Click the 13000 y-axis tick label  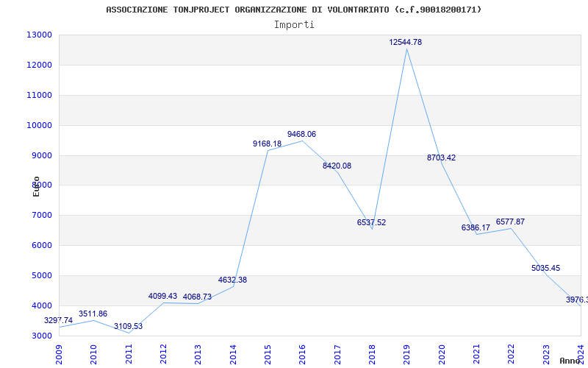pos(39,35)
